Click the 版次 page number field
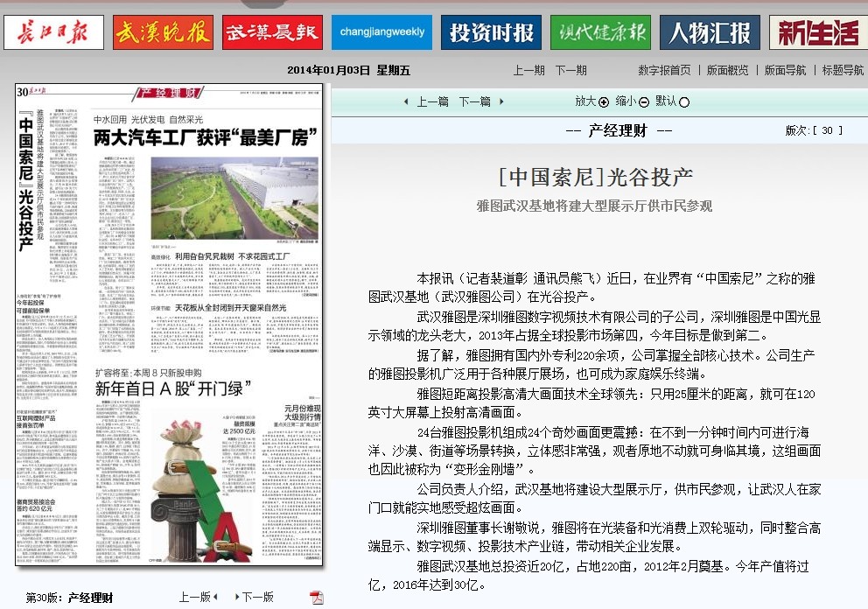The width and height of the screenshot is (868, 609). pos(828,130)
